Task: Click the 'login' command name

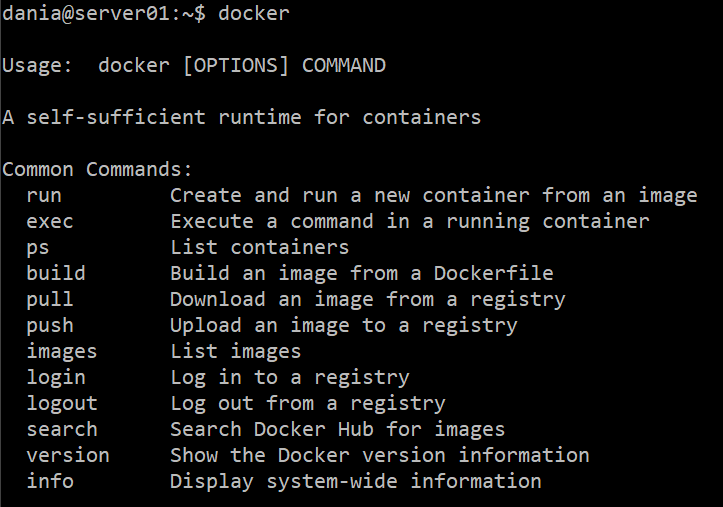Action: (56, 377)
